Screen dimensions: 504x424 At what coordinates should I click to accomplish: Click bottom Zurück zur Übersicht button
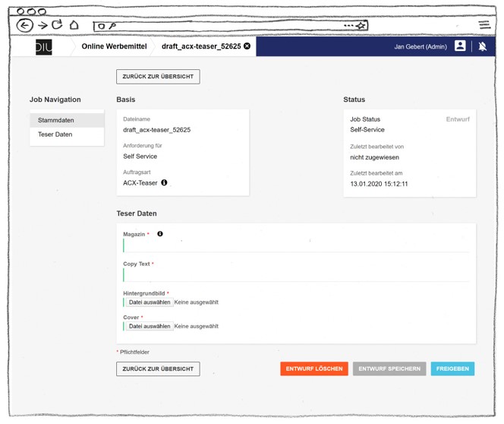tap(158, 369)
